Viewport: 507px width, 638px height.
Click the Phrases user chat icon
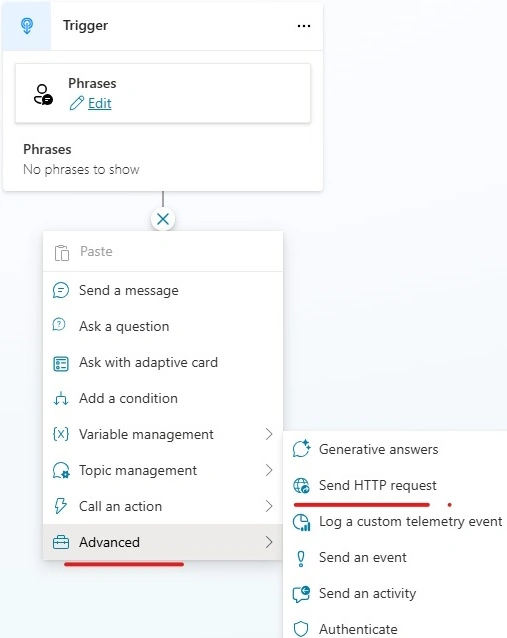click(43, 94)
